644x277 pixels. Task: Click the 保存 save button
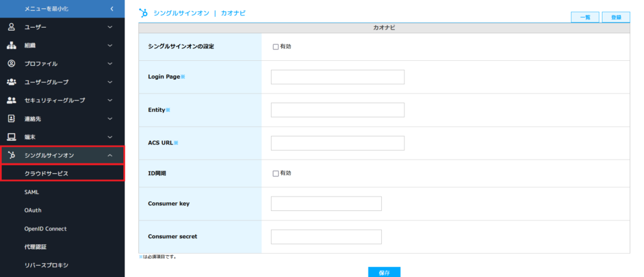pyautogui.click(x=384, y=272)
